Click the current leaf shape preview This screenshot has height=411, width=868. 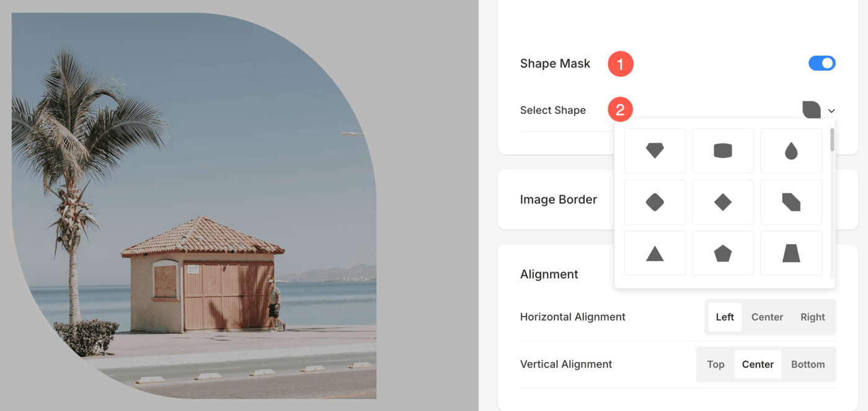coord(811,110)
